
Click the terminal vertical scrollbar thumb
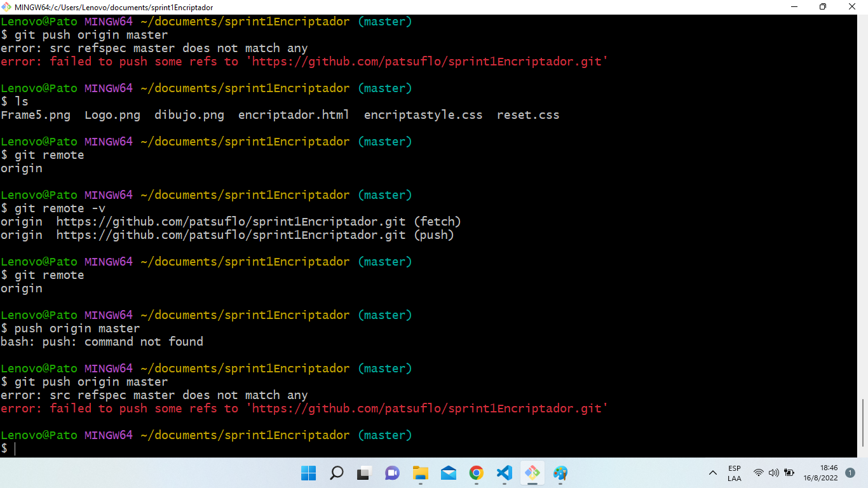pos(864,423)
